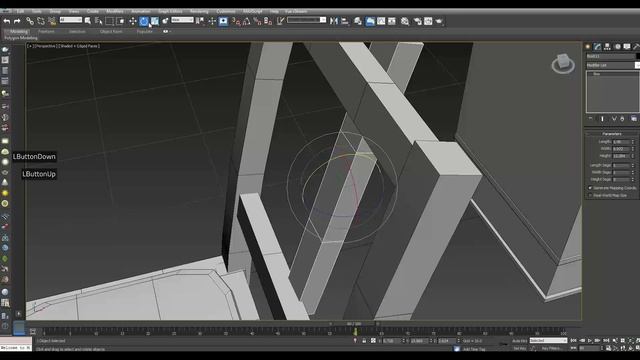Activate the Select and Place tool

[165, 21]
